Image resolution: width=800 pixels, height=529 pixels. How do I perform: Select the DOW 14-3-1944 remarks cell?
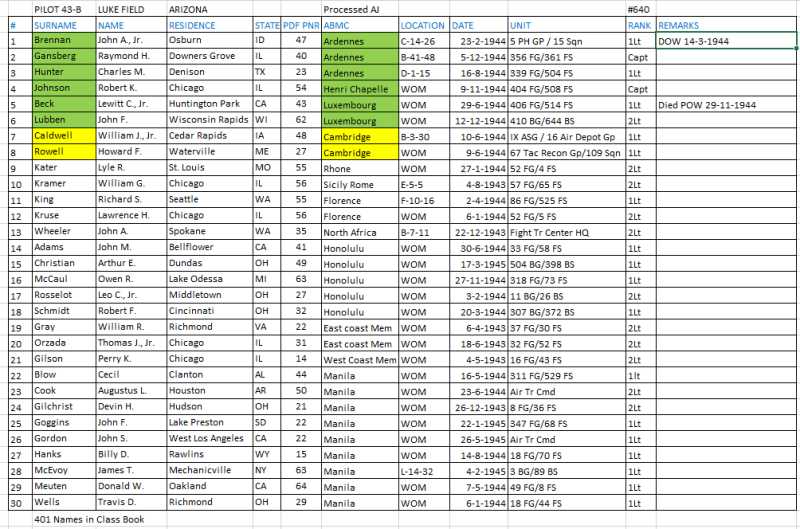pyautogui.click(x=726, y=41)
